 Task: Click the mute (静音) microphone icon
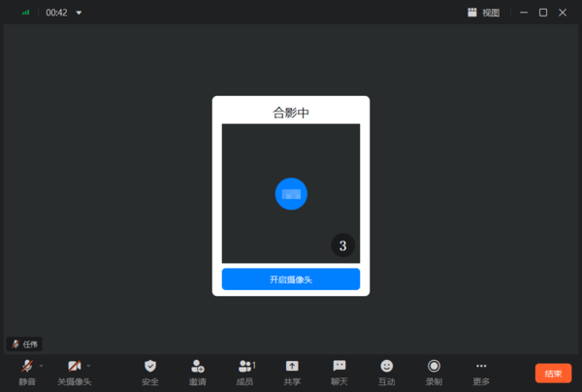[x=27, y=366]
